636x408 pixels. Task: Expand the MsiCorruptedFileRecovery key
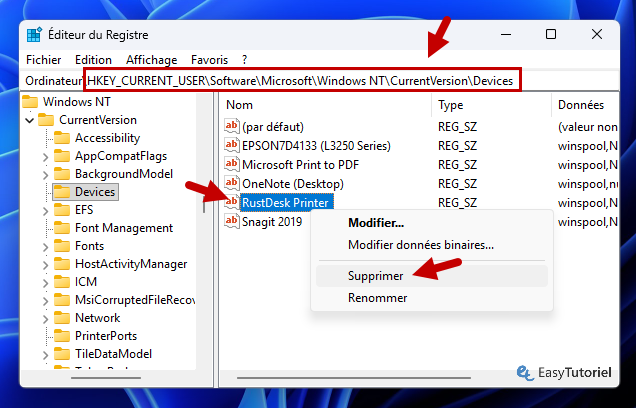coord(45,301)
